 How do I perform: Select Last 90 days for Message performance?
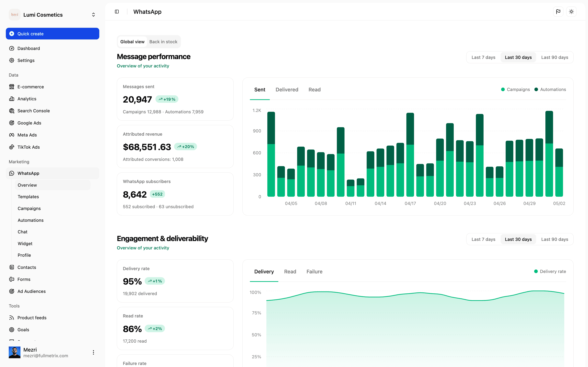click(555, 57)
